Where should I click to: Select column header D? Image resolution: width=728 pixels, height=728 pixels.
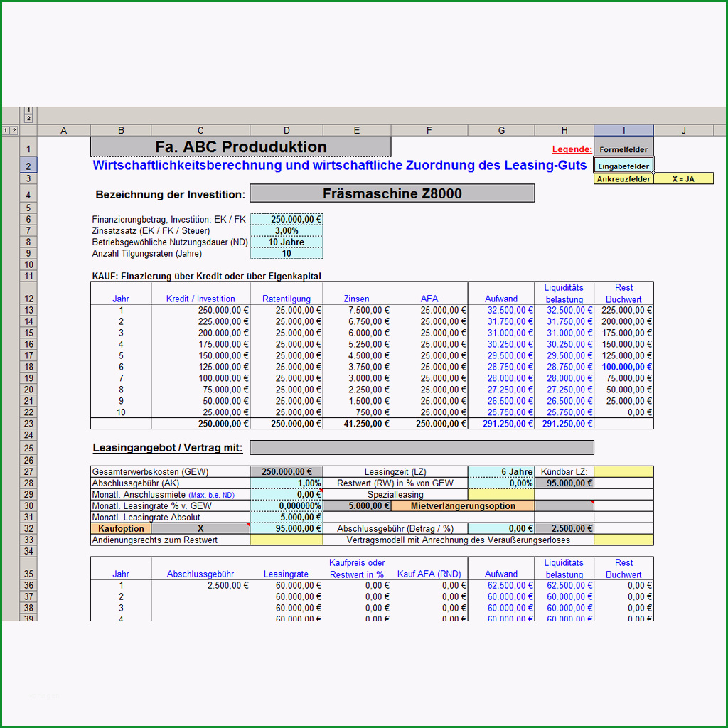287,131
